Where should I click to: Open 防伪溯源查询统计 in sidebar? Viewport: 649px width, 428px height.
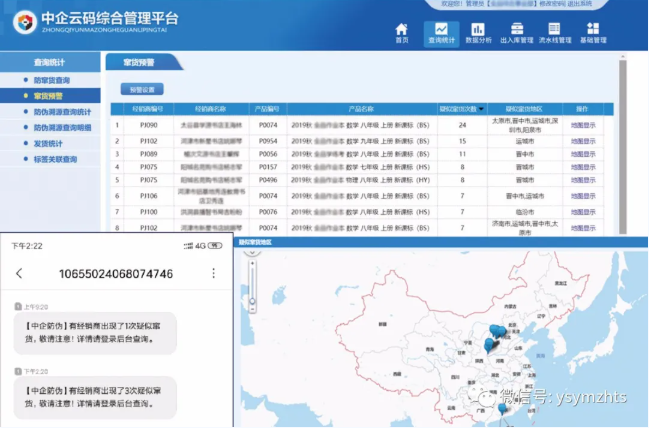tap(62, 112)
